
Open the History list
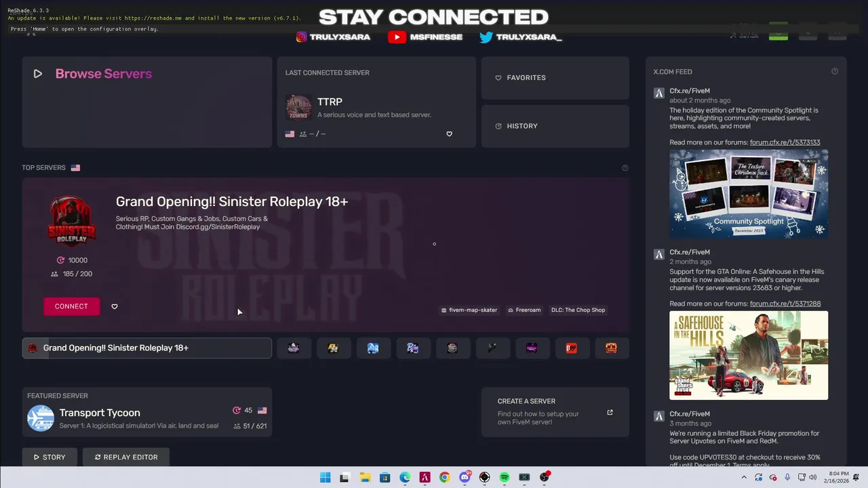555,126
